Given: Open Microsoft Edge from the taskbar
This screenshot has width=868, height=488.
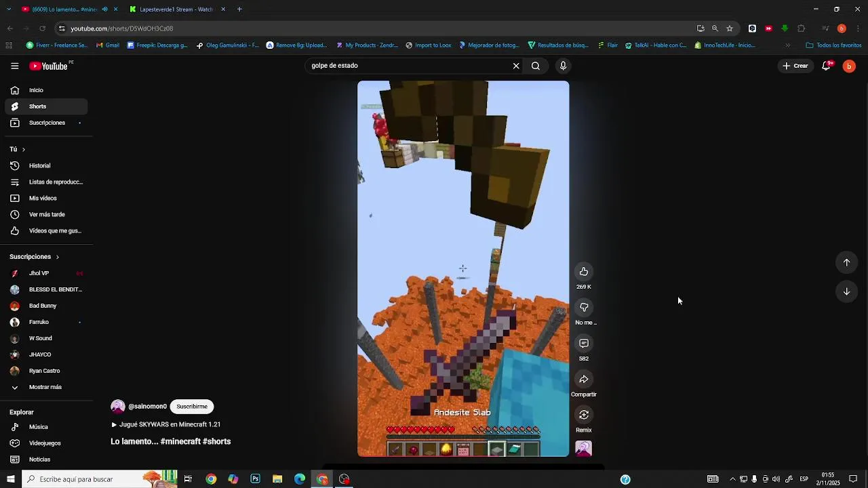Looking at the screenshot, I should [x=300, y=479].
